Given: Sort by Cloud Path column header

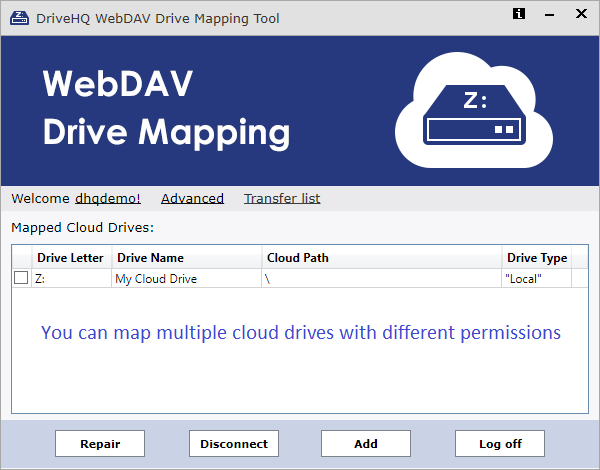Looking at the screenshot, I should point(382,258).
